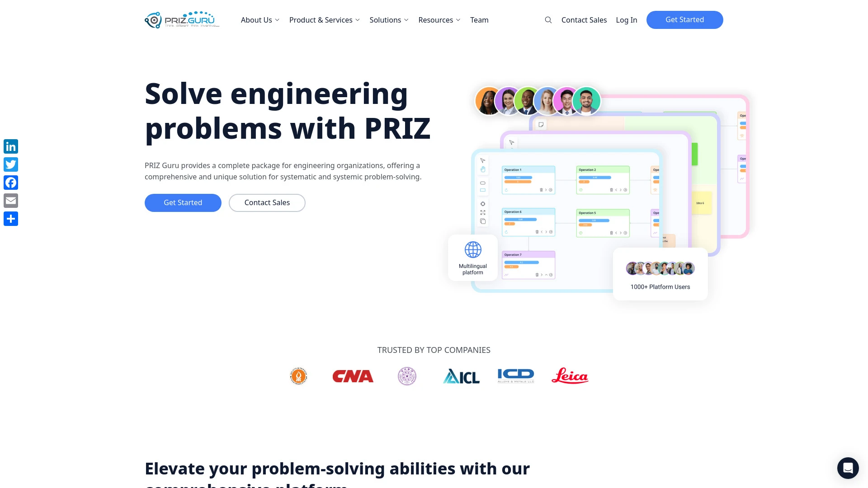
Task: Click the LinkedIn share icon
Action: tap(11, 146)
